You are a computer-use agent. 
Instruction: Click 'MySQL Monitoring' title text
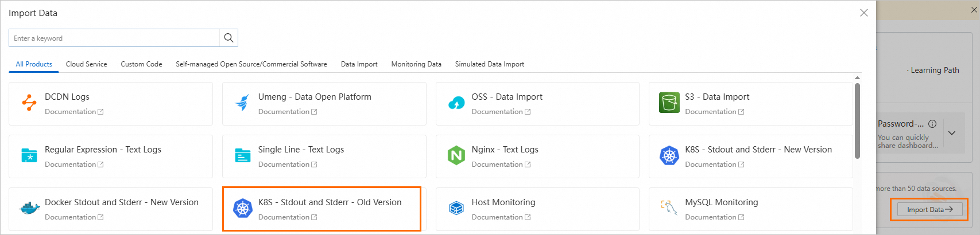tap(722, 202)
